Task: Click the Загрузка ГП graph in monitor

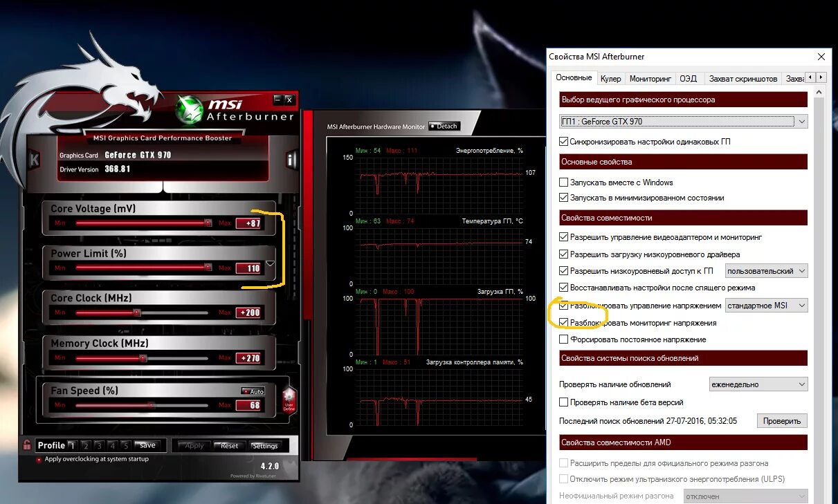Action: 439,327
